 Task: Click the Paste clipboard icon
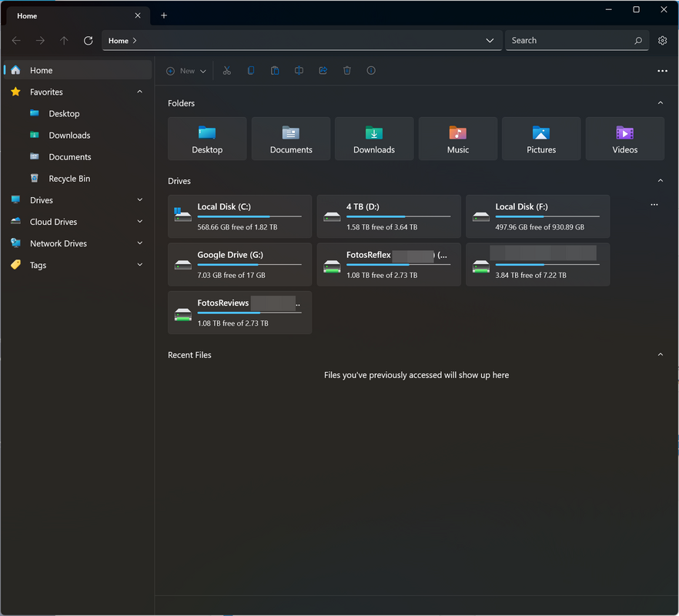[275, 71]
